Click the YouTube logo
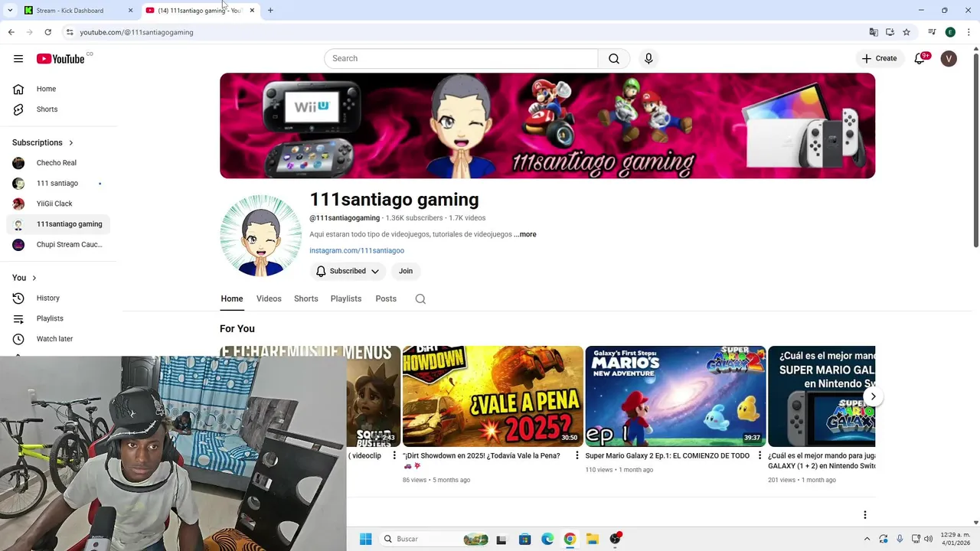This screenshot has width=980, height=551. point(60,59)
